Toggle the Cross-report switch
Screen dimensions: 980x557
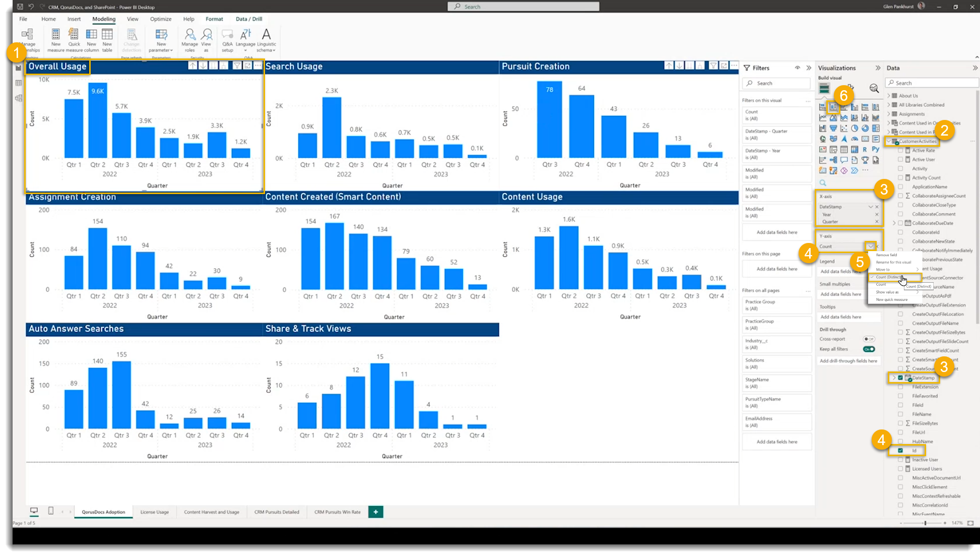click(x=869, y=339)
